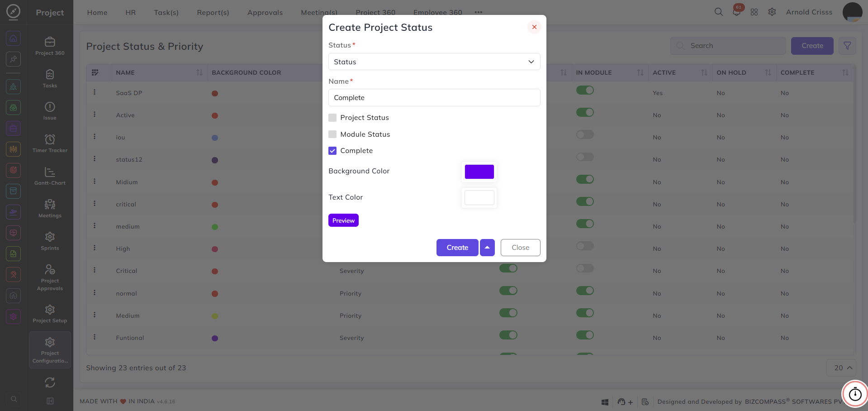Click the compass logo icon at top-left
Viewport: 868px width, 411px height.
14,12
